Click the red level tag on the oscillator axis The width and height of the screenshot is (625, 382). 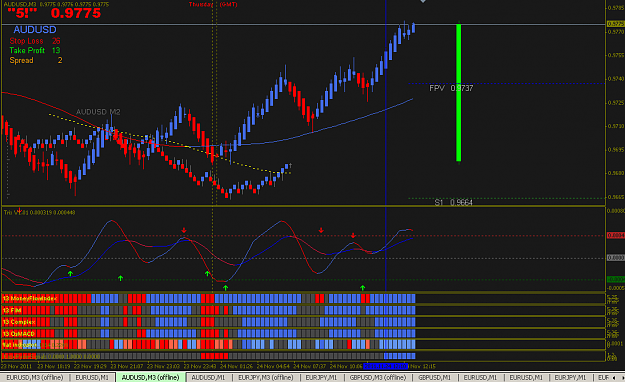pos(615,236)
